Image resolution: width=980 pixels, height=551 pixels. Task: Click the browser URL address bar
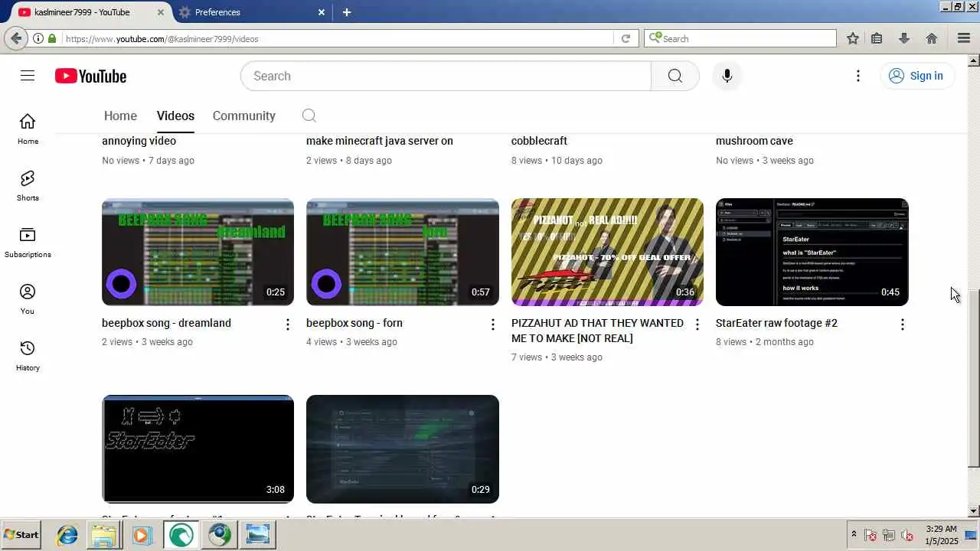337,38
